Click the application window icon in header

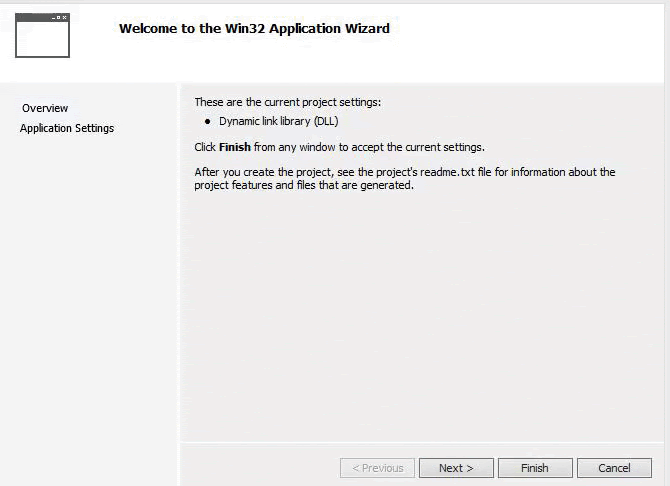(42, 35)
